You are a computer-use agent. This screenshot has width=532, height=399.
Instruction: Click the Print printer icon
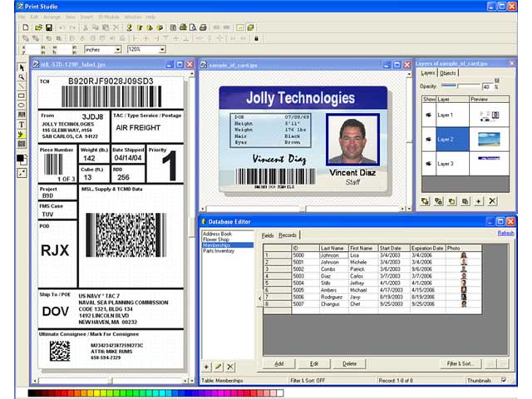pos(203,27)
